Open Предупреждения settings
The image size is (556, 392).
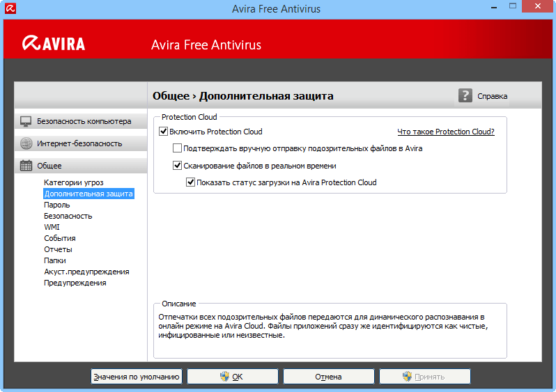tap(75, 283)
